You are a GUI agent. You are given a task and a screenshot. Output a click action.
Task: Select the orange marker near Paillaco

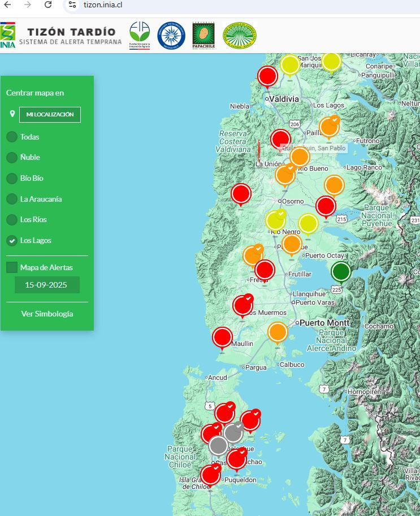tap(329, 127)
